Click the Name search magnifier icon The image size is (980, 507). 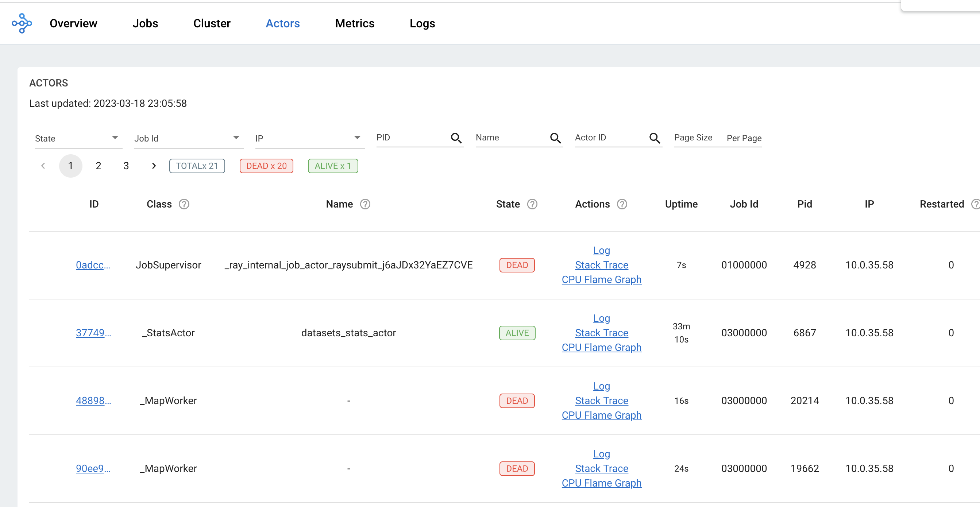[x=555, y=138]
